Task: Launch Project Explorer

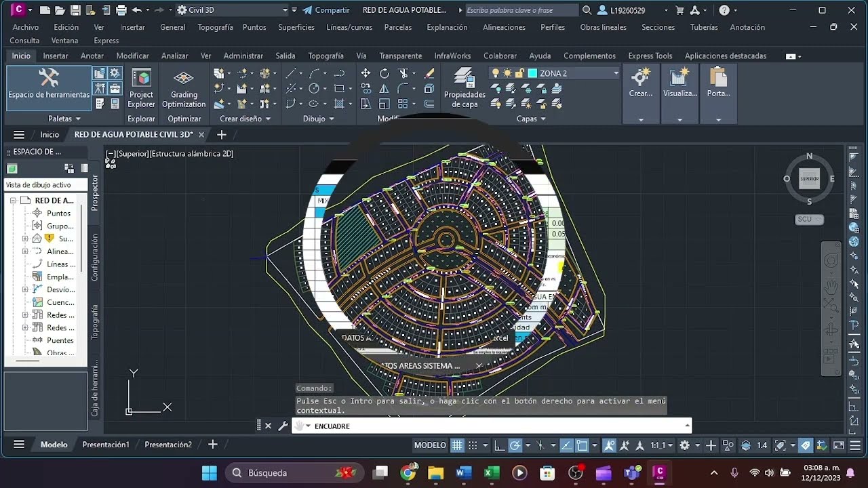Action: [x=141, y=88]
